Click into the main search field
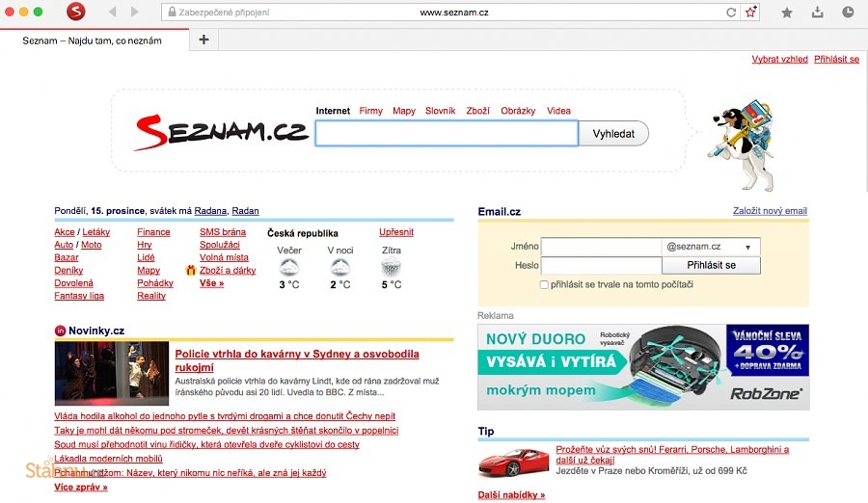Screen dimensions: 868x503 tap(447, 134)
